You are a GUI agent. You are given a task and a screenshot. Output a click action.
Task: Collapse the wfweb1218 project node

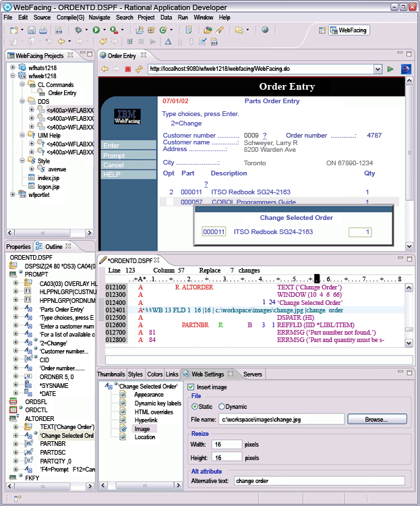(x=12, y=76)
